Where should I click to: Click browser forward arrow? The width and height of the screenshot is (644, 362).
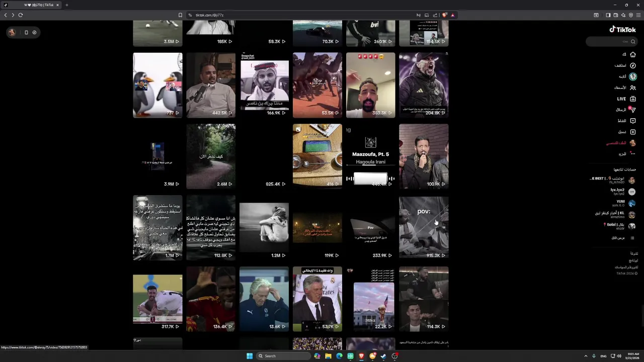pyautogui.click(x=13, y=15)
